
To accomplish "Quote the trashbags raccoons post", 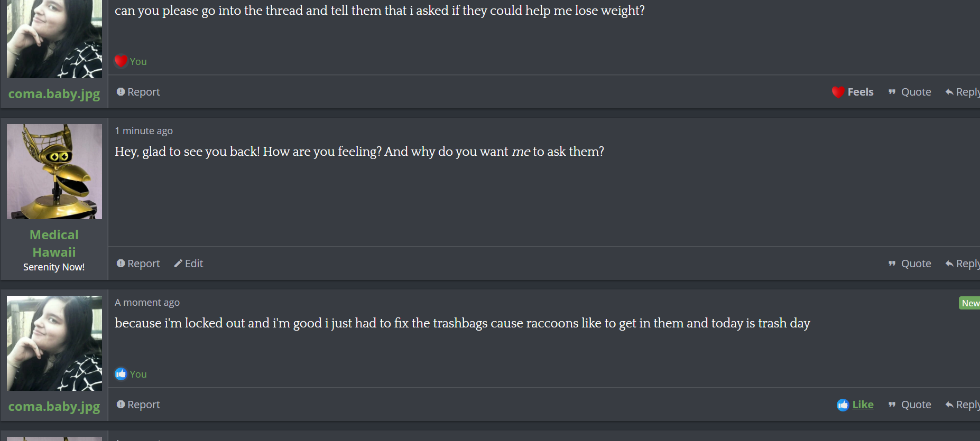I will pos(910,405).
